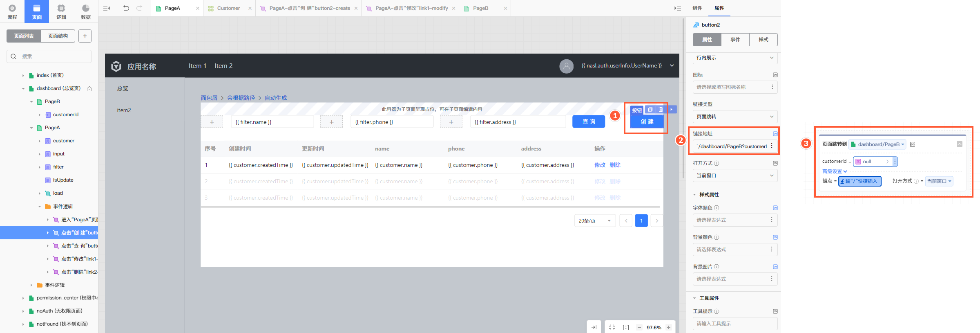Screen dimensions: 980x333
Task: Switch to the Customer tab
Action: tap(228, 8)
